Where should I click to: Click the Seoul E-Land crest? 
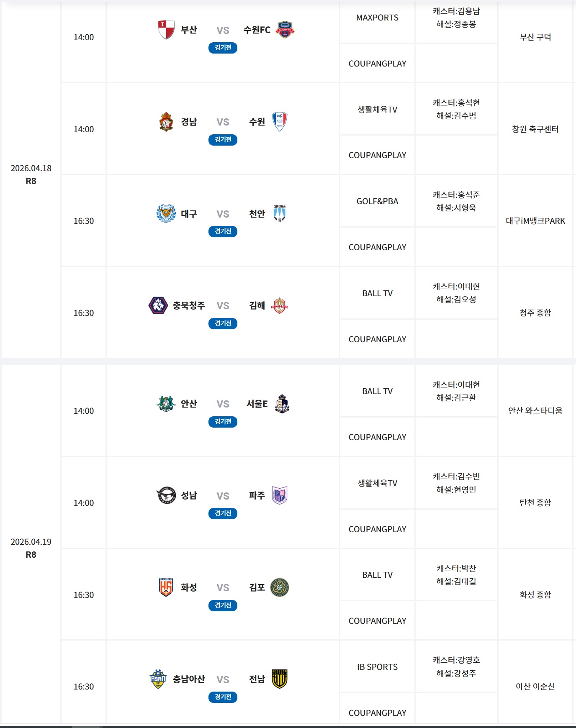pos(282,404)
